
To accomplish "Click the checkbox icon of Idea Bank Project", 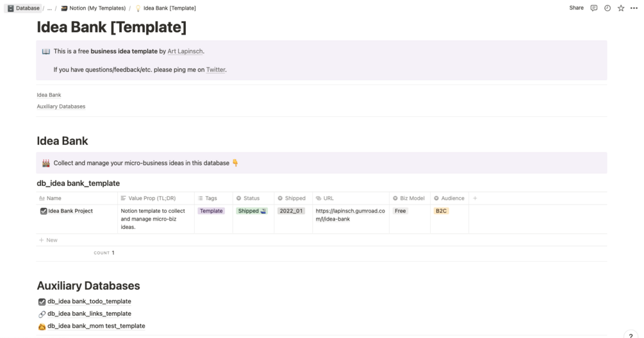I will pyautogui.click(x=43, y=211).
